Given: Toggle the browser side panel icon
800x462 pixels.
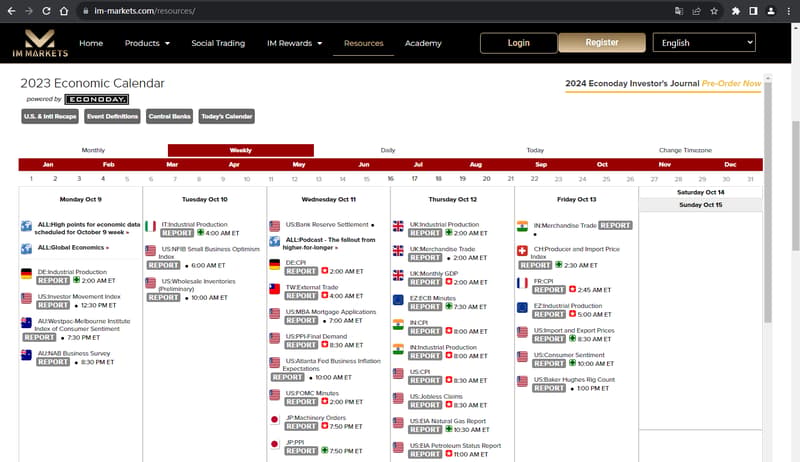Looking at the screenshot, I should (753, 11).
